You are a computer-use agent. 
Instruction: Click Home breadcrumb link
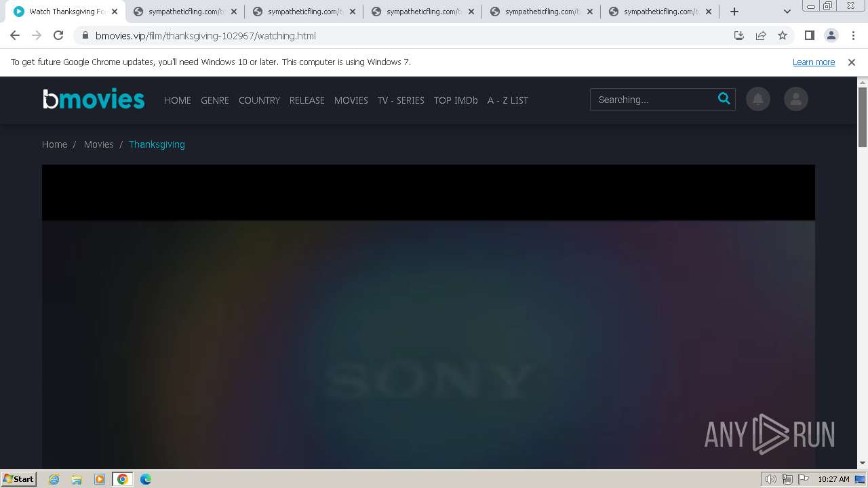coord(54,144)
